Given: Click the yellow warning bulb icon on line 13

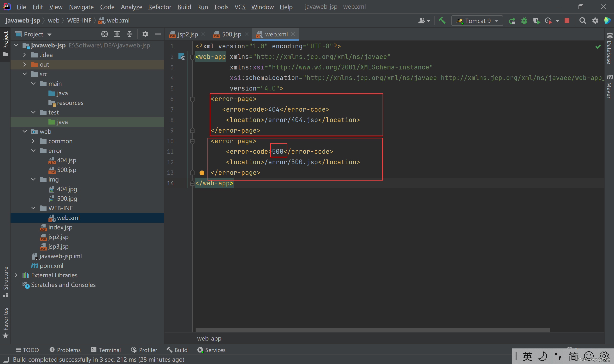Looking at the screenshot, I should click(x=202, y=172).
